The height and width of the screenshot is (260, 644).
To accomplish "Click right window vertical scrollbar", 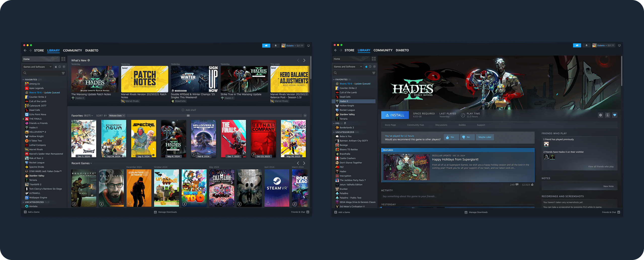I will (621, 71).
